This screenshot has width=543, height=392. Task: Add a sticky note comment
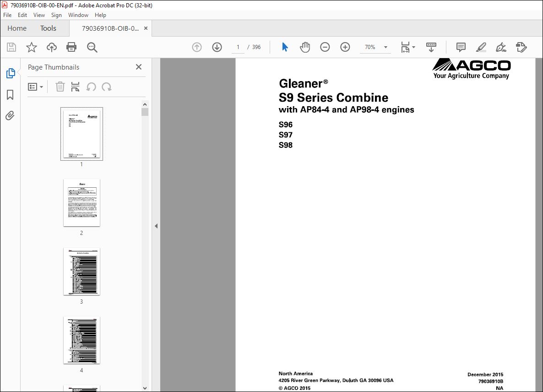click(x=461, y=47)
